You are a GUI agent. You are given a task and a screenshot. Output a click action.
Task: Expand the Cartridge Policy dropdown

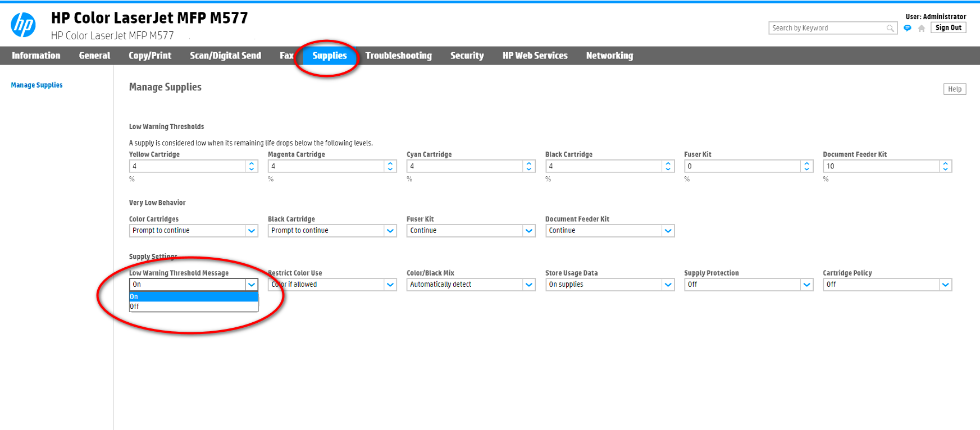click(887, 285)
